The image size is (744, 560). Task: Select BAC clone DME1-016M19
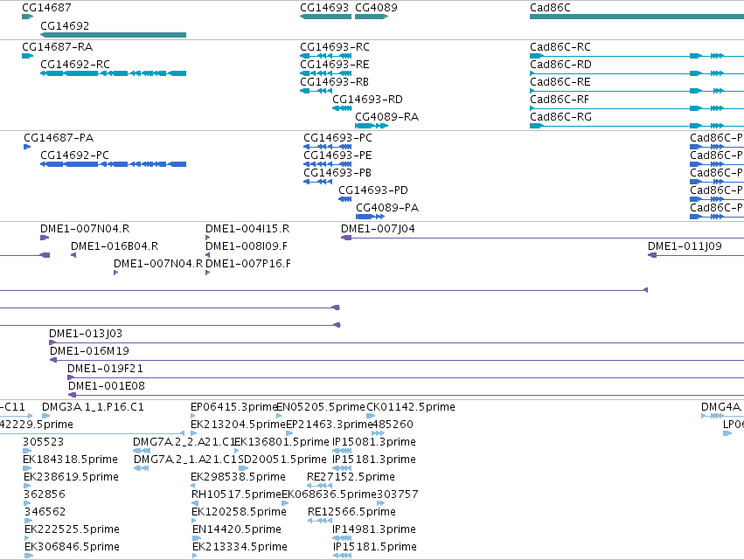tap(90, 351)
